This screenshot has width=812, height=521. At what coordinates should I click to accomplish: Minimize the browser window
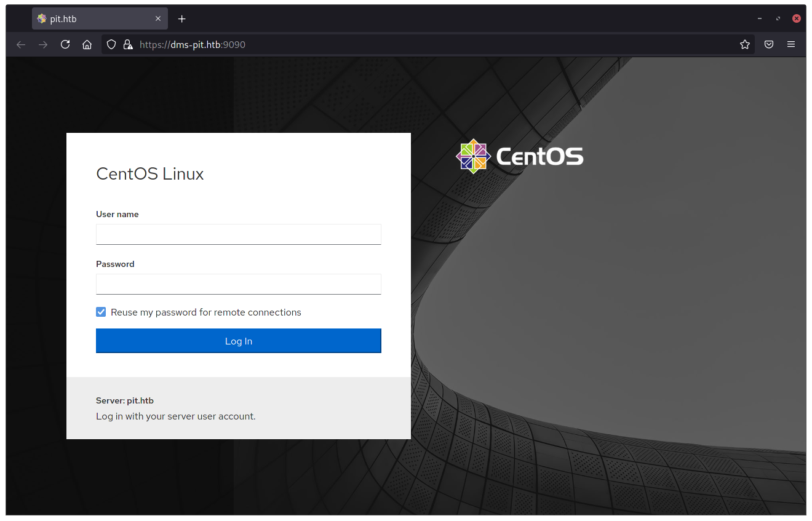click(760, 19)
